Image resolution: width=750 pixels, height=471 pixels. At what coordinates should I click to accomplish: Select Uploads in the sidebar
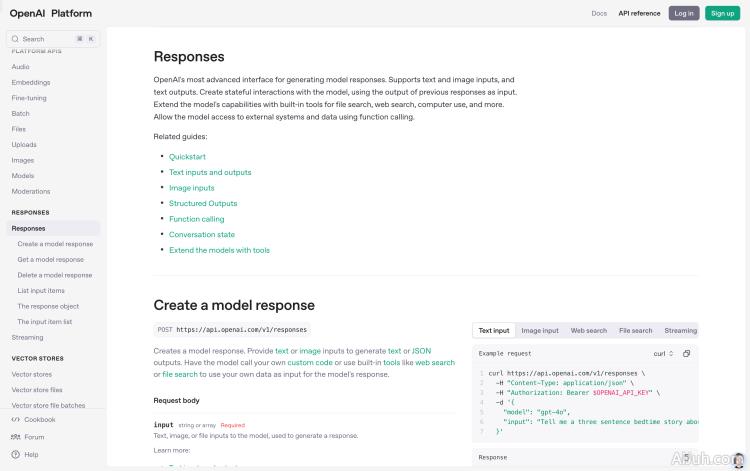pyautogui.click(x=24, y=144)
